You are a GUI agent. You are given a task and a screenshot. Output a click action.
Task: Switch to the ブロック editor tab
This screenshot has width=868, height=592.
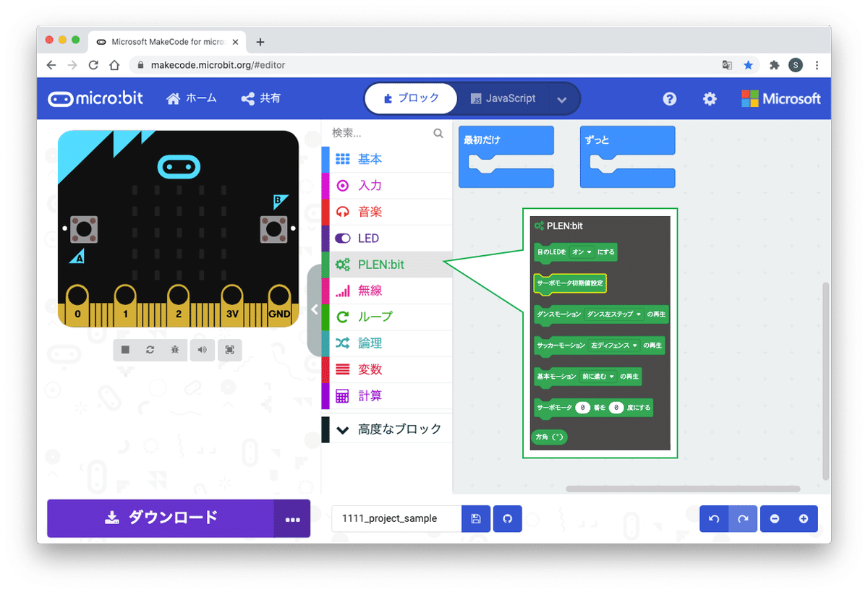[x=411, y=98]
